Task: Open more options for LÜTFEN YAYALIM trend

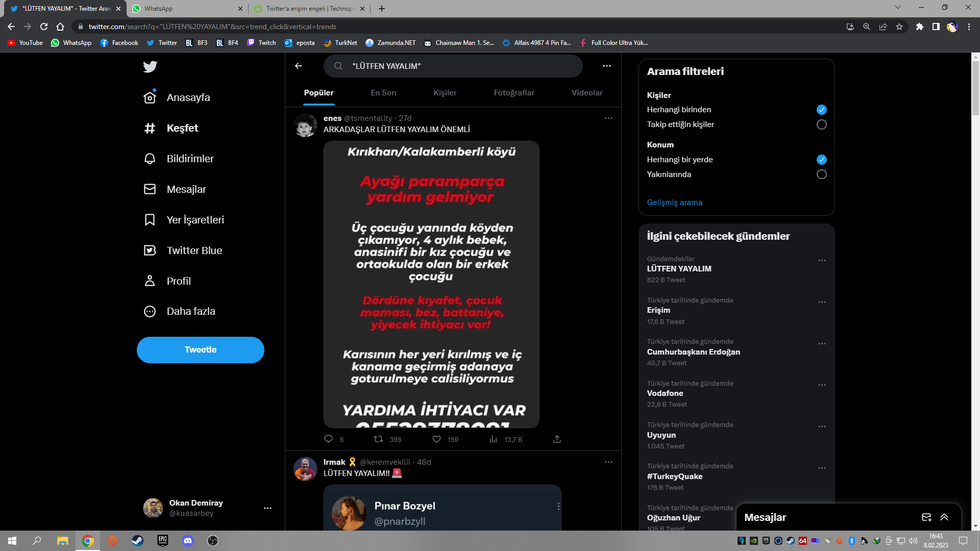Action: [x=822, y=261]
